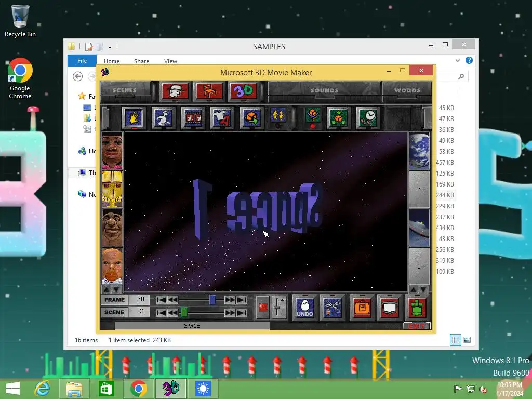Screen dimensions: 532x399
Task: Click the blue frame slider thumb
Action: point(212,300)
